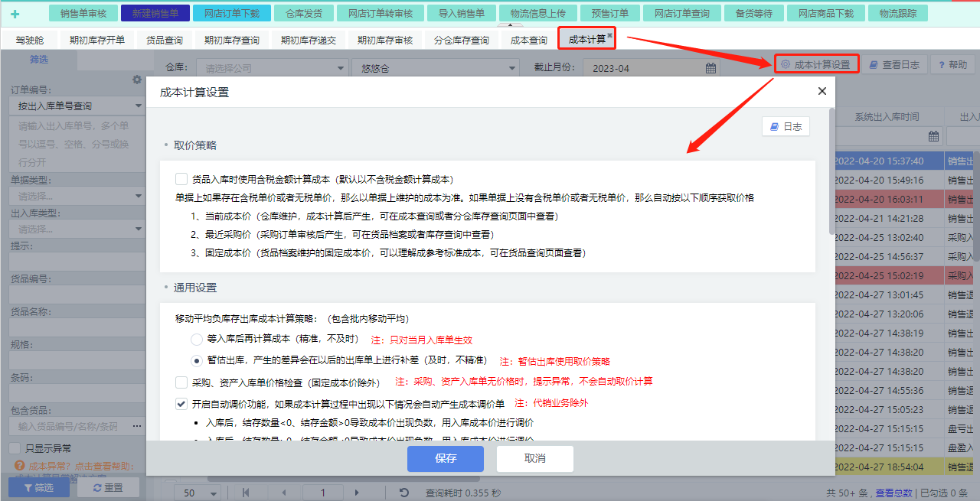This screenshot has height=501, width=980.
Task: Open the 请选择公司 company dropdown
Action: coord(272,68)
